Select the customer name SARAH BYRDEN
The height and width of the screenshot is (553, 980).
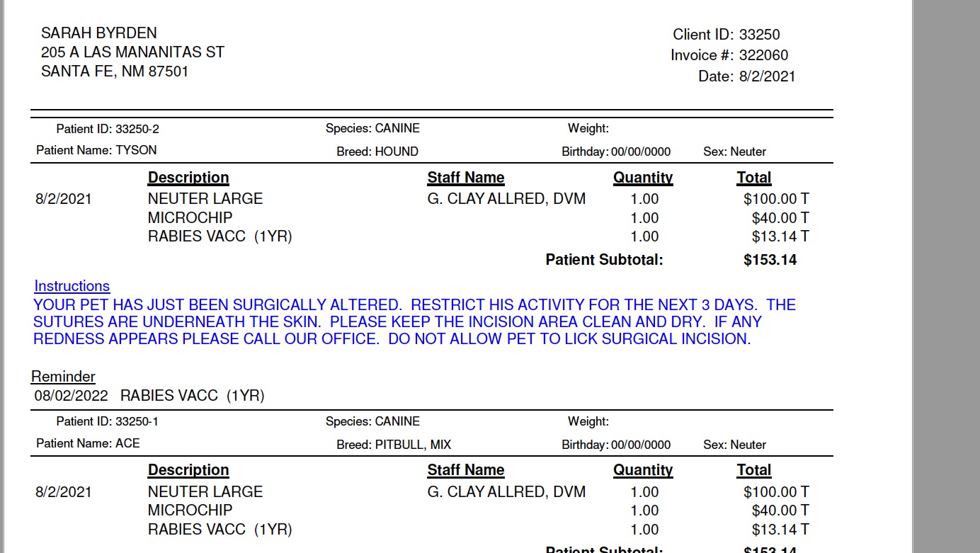click(99, 33)
